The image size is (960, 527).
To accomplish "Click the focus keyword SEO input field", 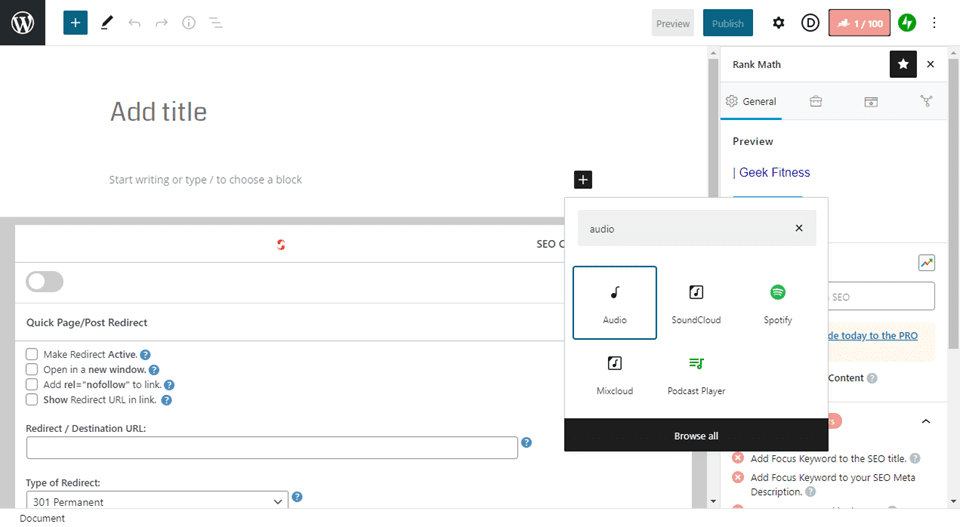I will [882, 296].
